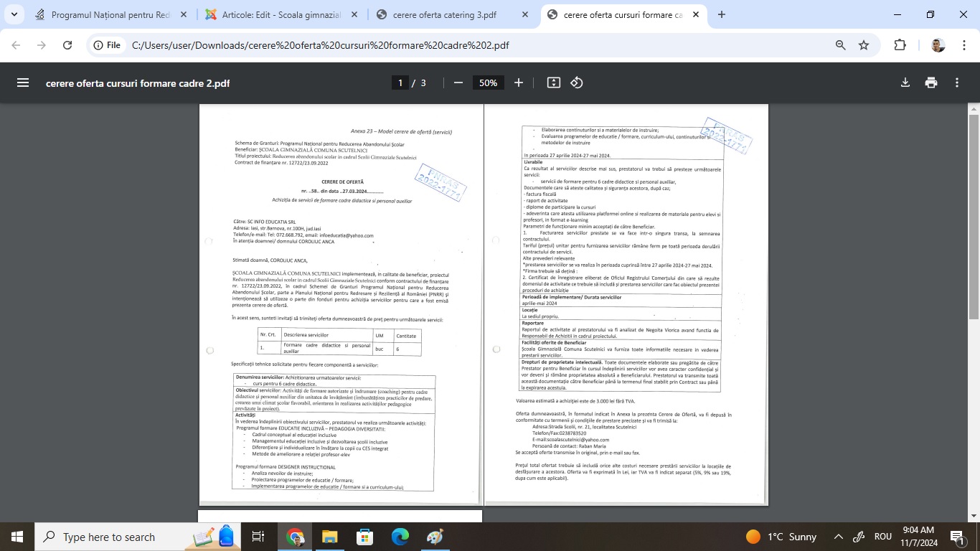
Task: Click the 50% zoom level field
Action: [x=488, y=83]
